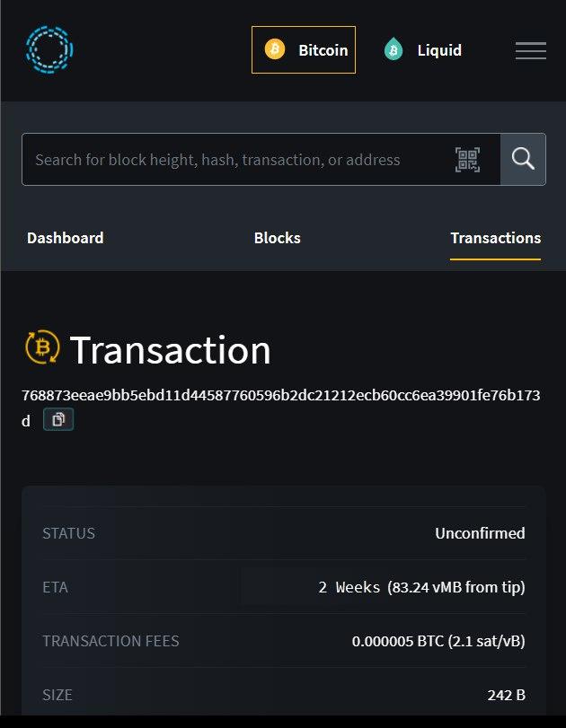Click the Blockstream Explorer logo
Screen dimensions: 566x728
(49, 49)
